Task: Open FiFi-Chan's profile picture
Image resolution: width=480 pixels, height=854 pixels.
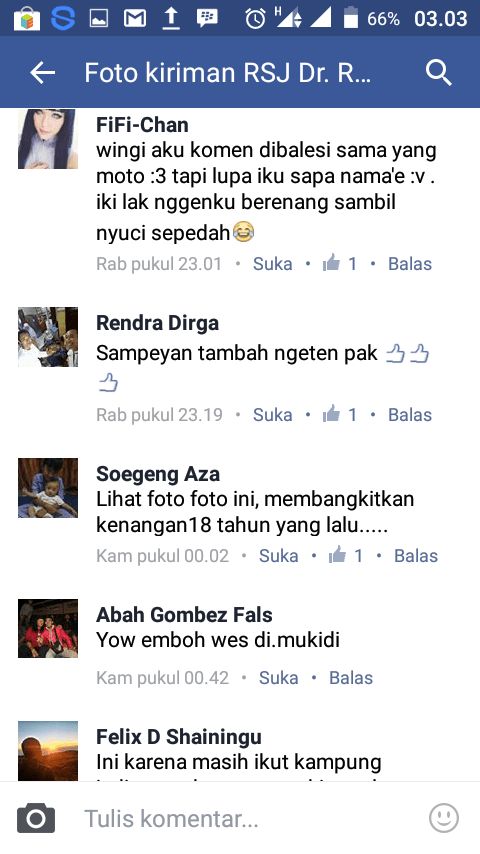Action: pos(48,139)
